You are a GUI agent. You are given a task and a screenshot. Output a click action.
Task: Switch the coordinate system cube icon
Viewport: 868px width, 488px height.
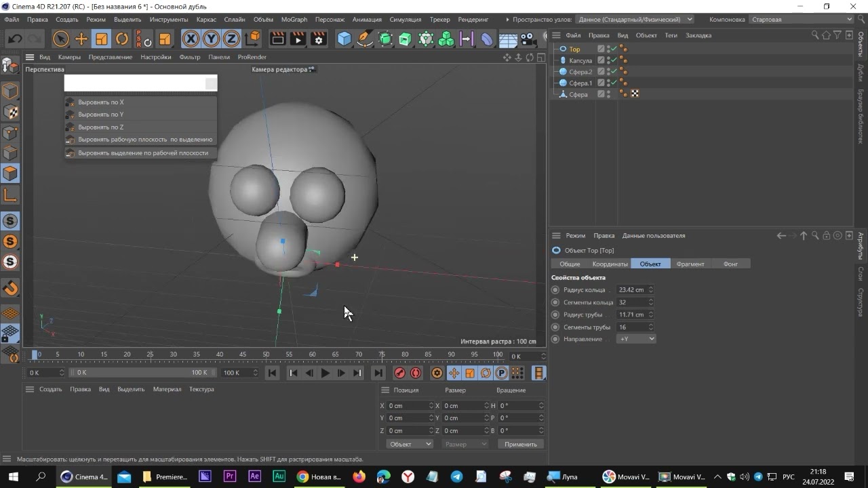tap(254, 39)
